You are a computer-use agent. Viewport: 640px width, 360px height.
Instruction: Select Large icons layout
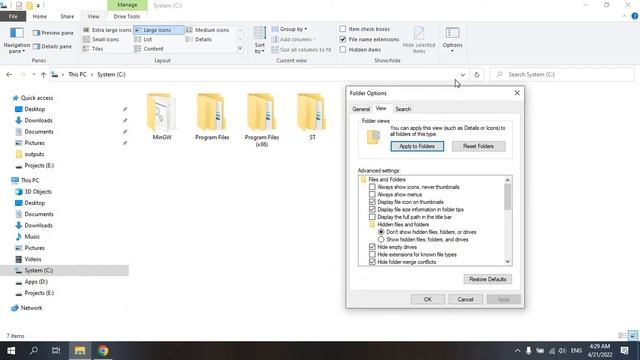pyautogui.click(x=158, y=30)
